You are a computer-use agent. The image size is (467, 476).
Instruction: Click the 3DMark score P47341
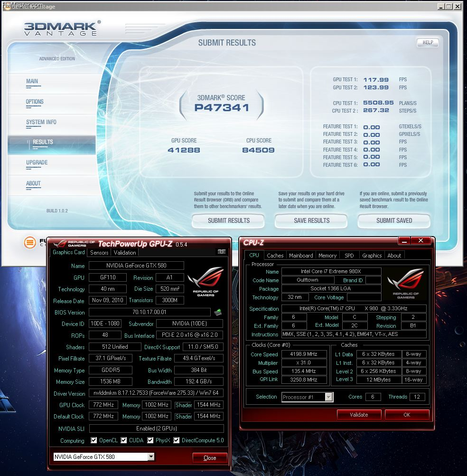tap(222, 107)
